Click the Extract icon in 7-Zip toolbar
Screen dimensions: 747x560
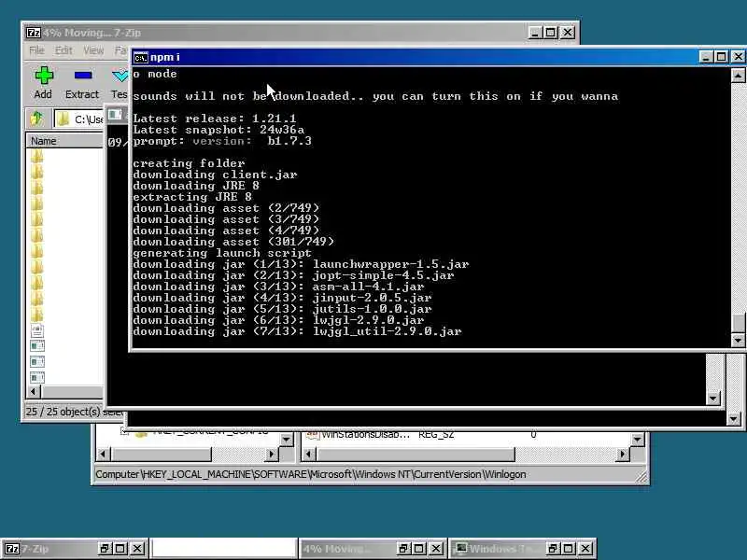click(x=83, y=76)
